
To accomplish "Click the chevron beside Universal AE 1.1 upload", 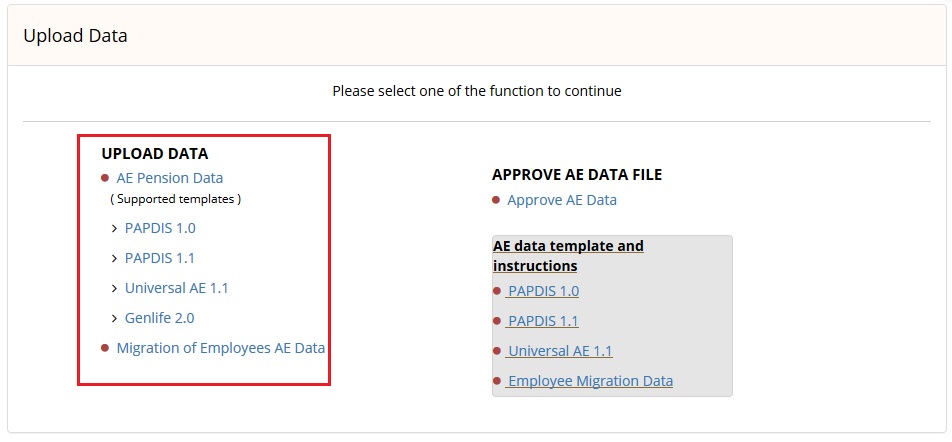I will point(114,288).
